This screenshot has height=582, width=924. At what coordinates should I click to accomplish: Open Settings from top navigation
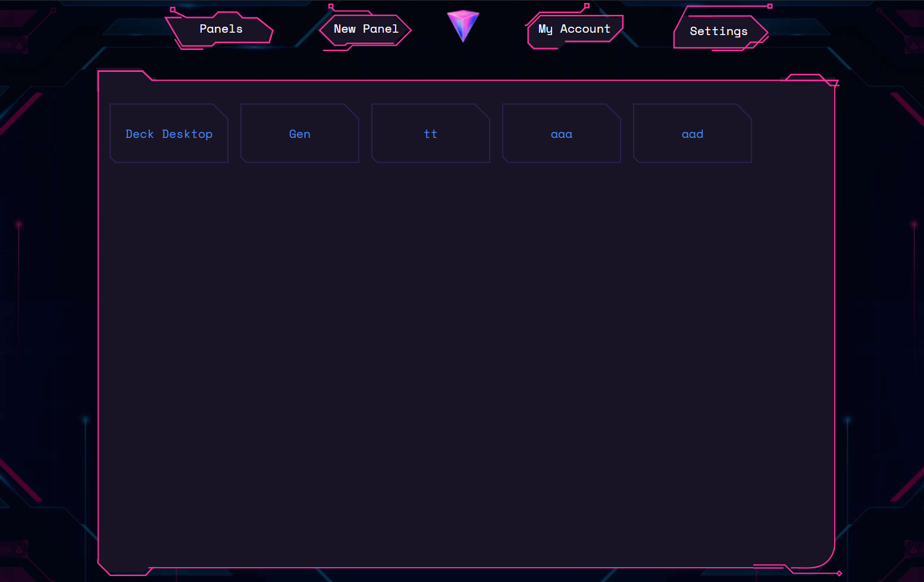[x=718, y=32]
